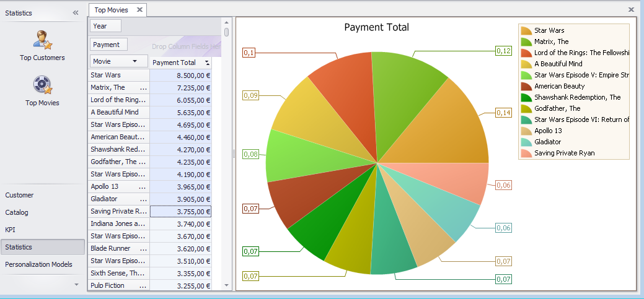Viewport: 644px width, 299px height.
Task: Click the splitter handle between grid and chart
Action: point(234,154)
